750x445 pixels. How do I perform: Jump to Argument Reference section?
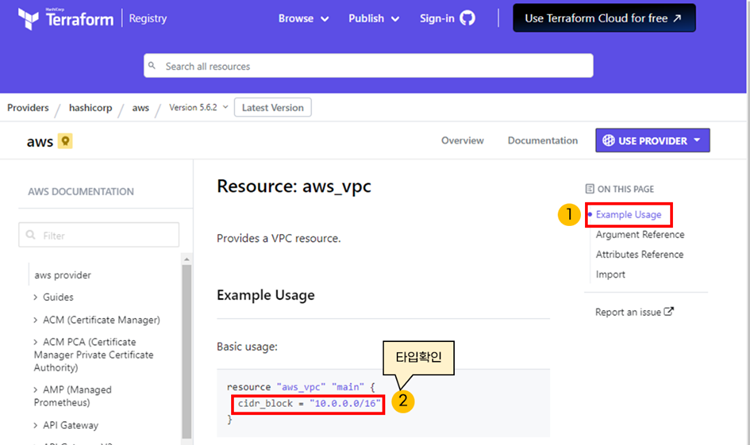click(x=640, y=234)
